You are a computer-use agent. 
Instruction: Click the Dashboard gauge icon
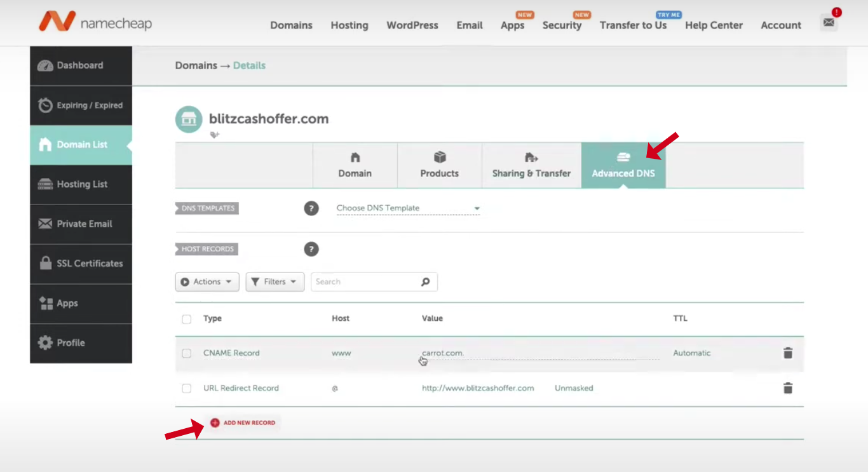[x=45, y=65]
